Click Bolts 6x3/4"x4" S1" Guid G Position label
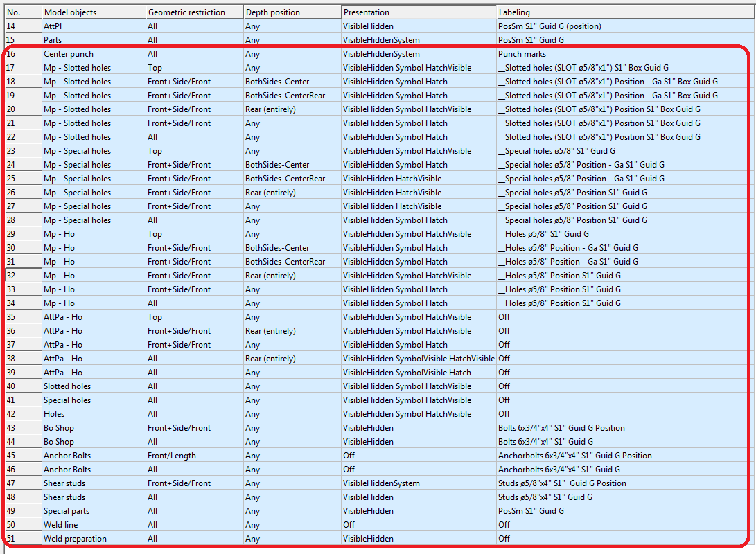 coord(625,428)
